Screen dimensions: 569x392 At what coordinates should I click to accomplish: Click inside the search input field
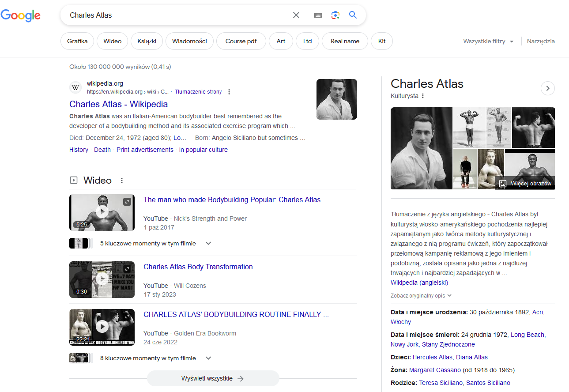pos(177,15)
